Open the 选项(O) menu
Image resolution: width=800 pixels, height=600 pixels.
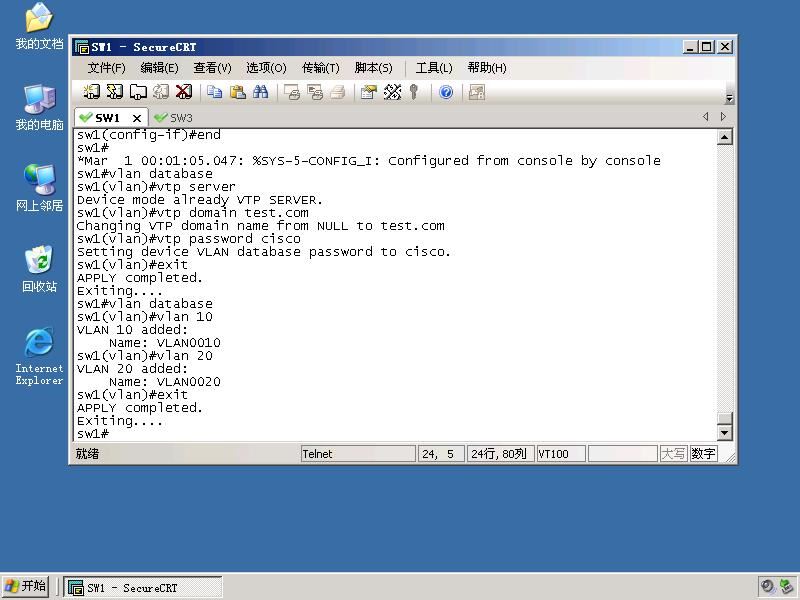266,68
